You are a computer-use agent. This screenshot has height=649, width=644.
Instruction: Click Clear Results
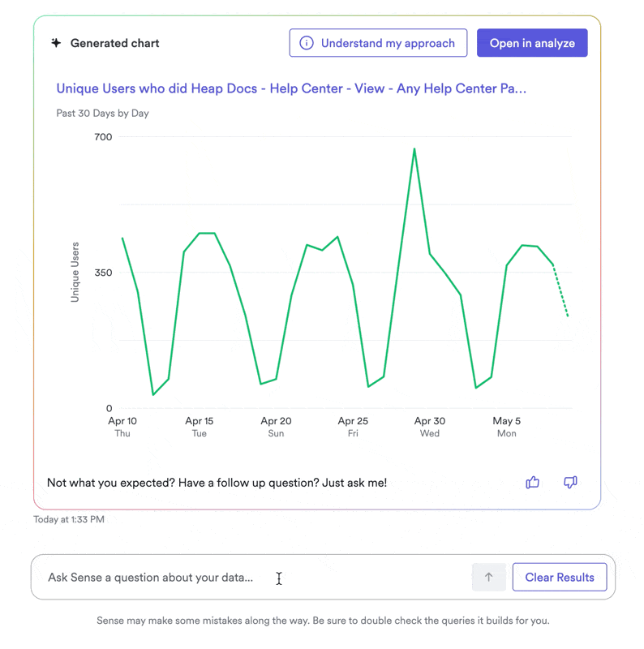click(560, 577)
